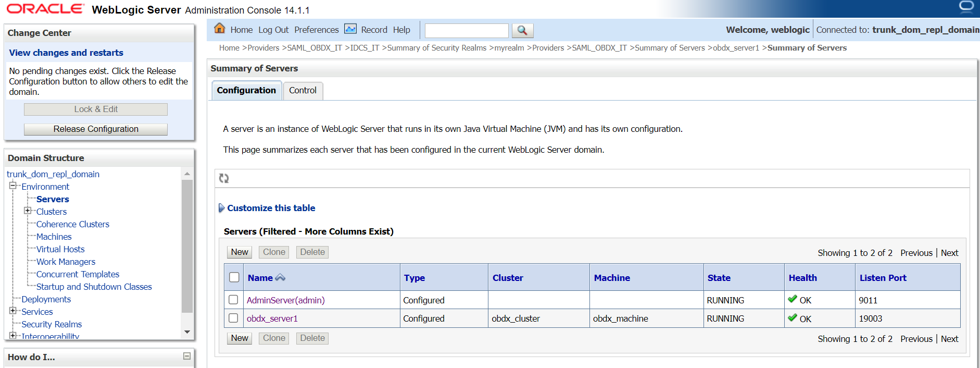Open the Preferences menu item
The image size is (980, 368).
pyautogui.click(x=316, y=30)
